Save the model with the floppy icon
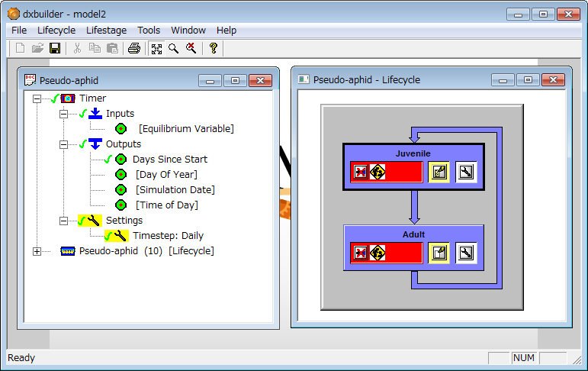The image size is (588, 371). tap(55, 48)
